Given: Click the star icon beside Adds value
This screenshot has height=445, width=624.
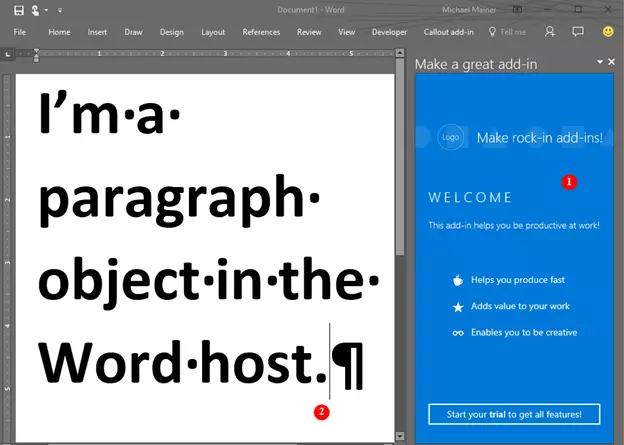Looking at the screenshot, I should pos(457,306).
